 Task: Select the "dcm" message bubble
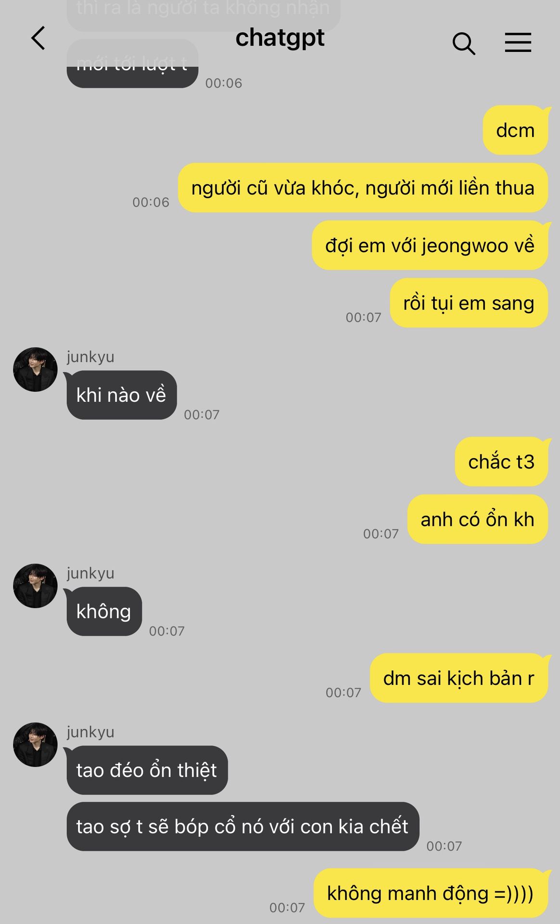click(x=516, y=130)
